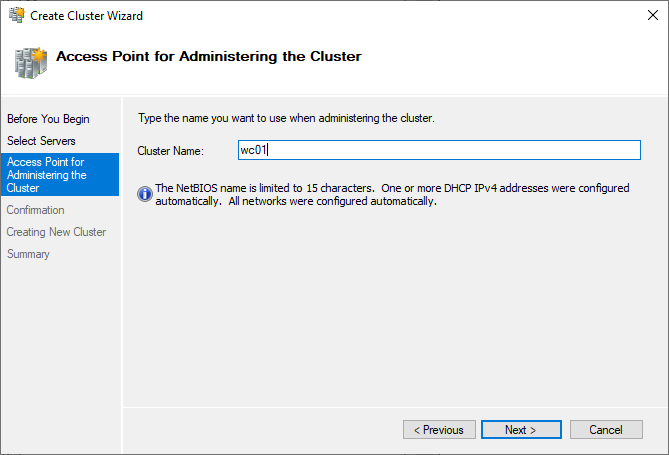The image size is (669, 455).
Task: Jump to the Confirmation step
Action: [x=36, y=210]
